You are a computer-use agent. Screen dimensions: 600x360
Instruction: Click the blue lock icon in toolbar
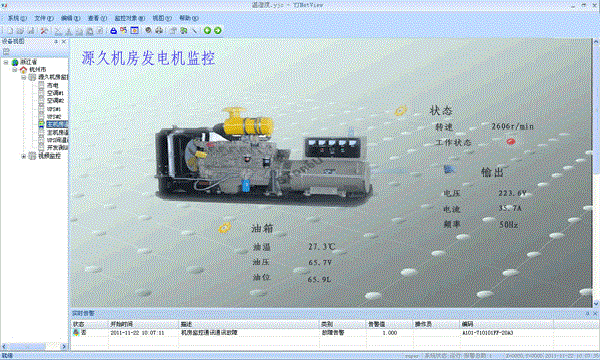coord(113,31)
